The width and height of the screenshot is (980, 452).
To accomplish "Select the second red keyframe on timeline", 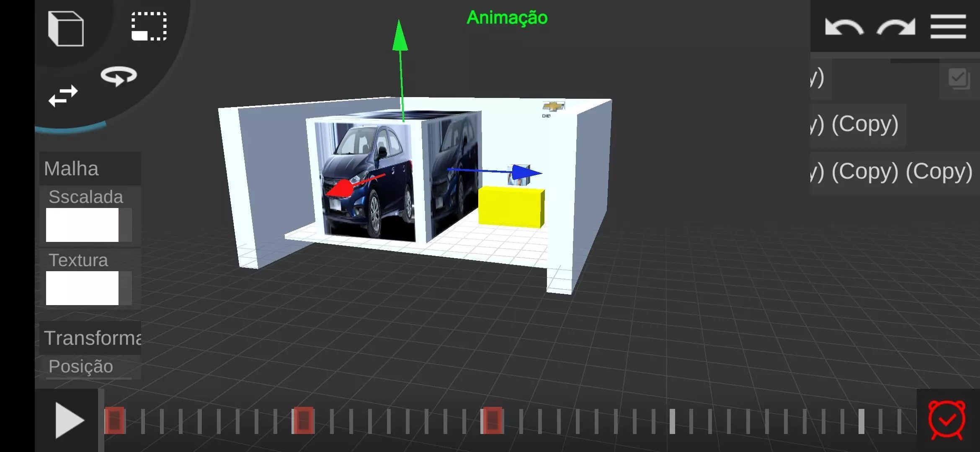I will pos(303,421).
